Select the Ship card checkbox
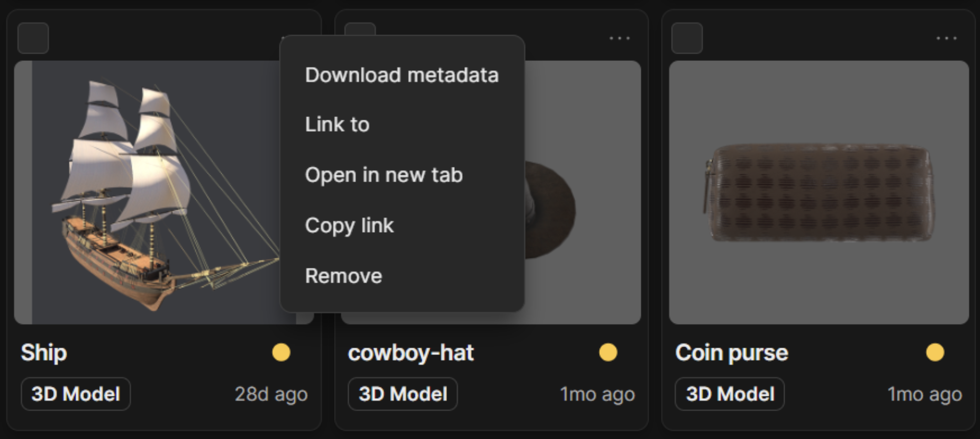980x439 pixels. coord(33,38)
